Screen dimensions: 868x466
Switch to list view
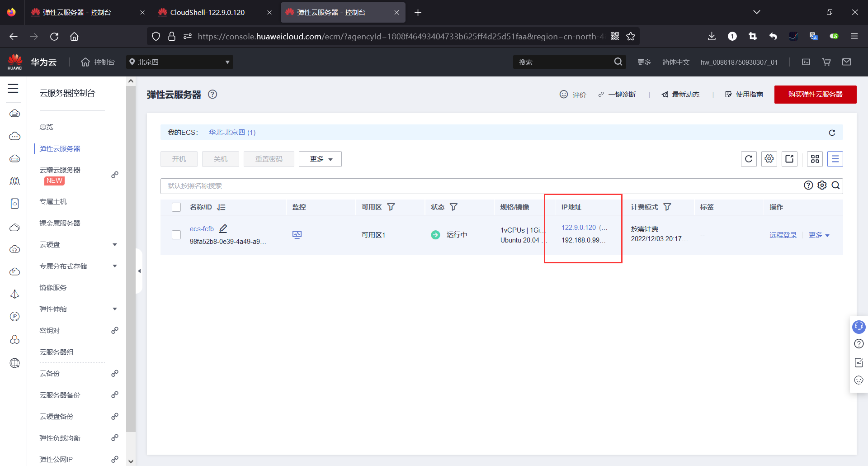tap(835, 159)
